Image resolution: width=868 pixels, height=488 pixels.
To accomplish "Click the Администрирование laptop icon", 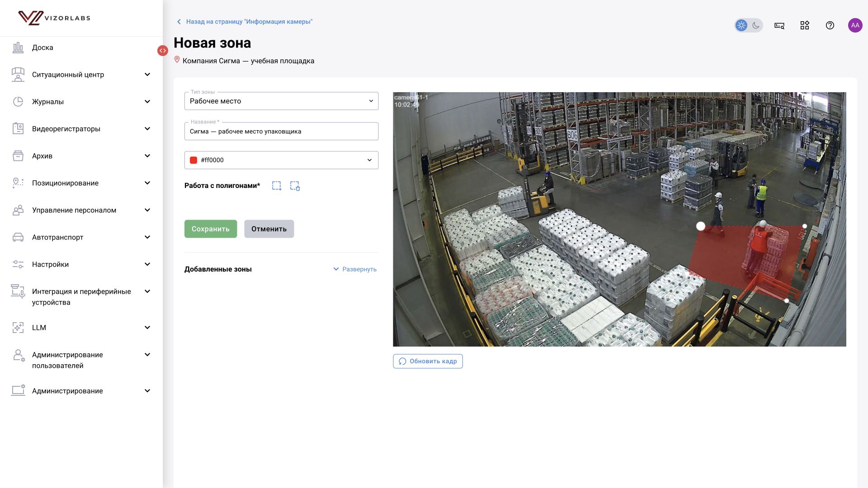I will 18,390.
